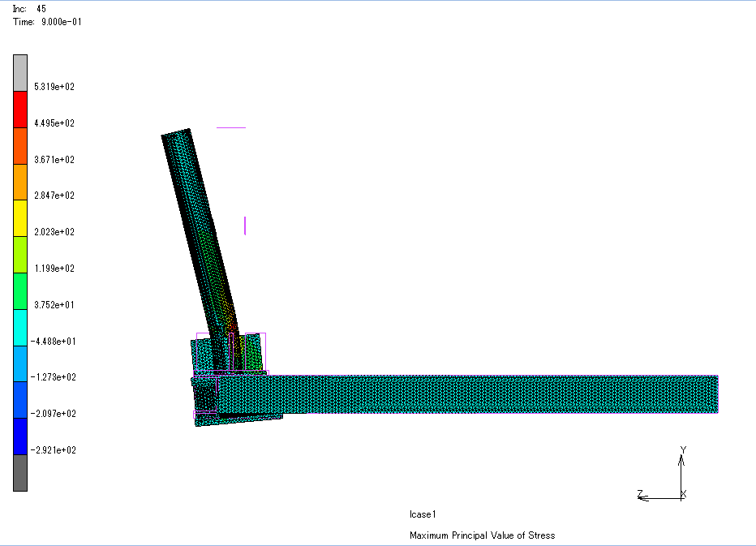Click the red legend color band

(20, 110)
